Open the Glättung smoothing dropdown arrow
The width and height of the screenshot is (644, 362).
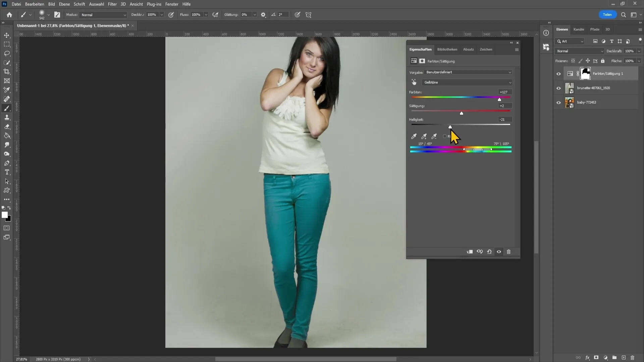point(255,15)
